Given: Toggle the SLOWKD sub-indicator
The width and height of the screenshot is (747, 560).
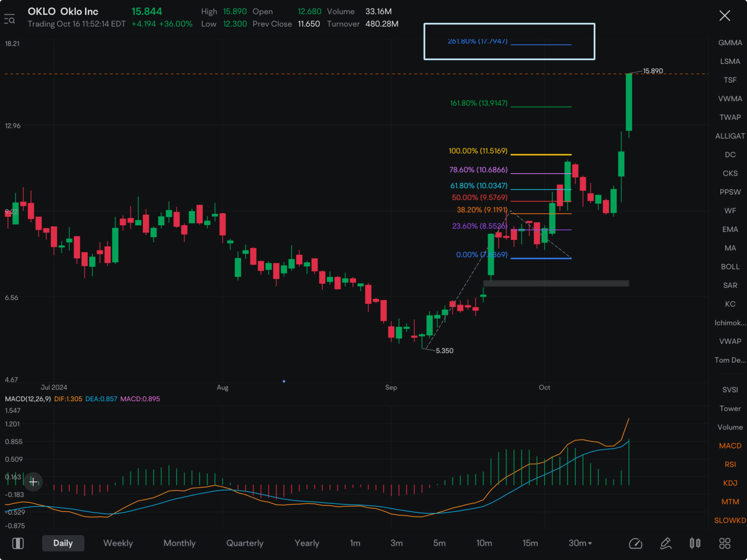Looking at the screenshot, I should tap(730, 520).
